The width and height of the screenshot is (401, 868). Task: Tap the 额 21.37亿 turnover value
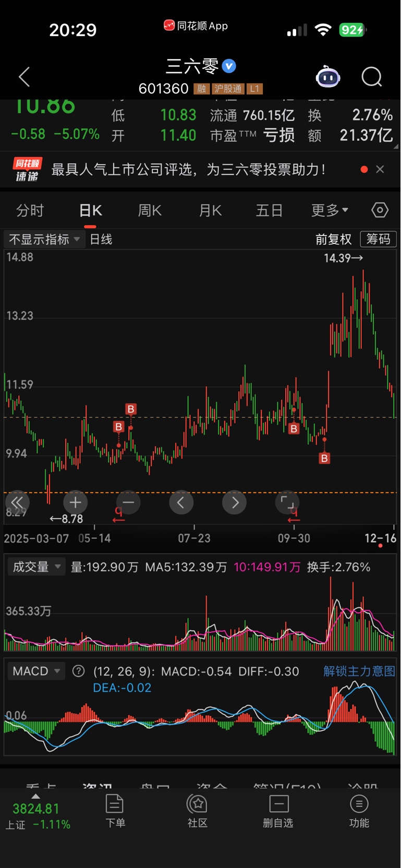click(350, 136)
